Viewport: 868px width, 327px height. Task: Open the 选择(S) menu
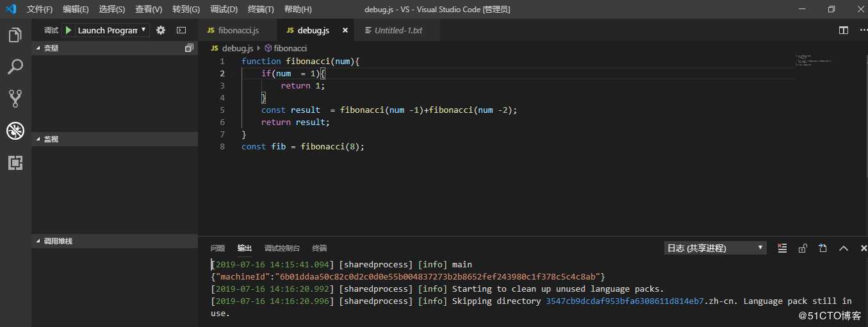click(112, 10)
